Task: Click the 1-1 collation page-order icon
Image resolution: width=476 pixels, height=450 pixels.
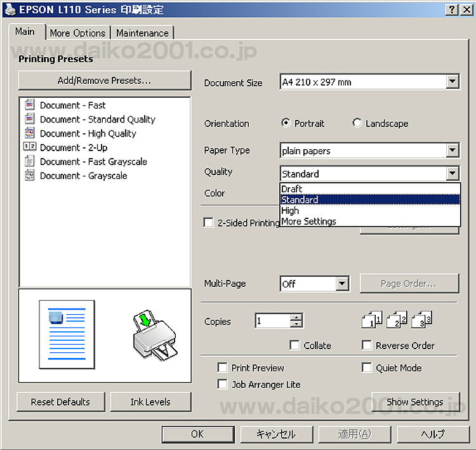Action: click(x=372, y=319)
